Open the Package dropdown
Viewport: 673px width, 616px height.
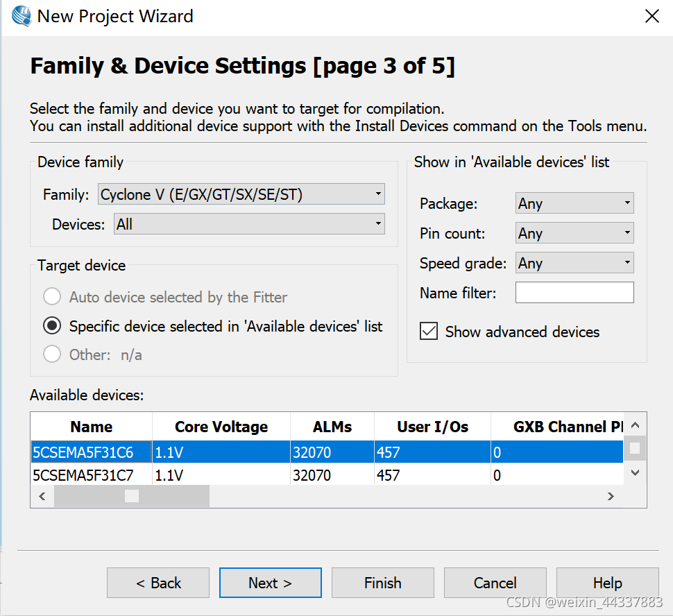(574, 203)
